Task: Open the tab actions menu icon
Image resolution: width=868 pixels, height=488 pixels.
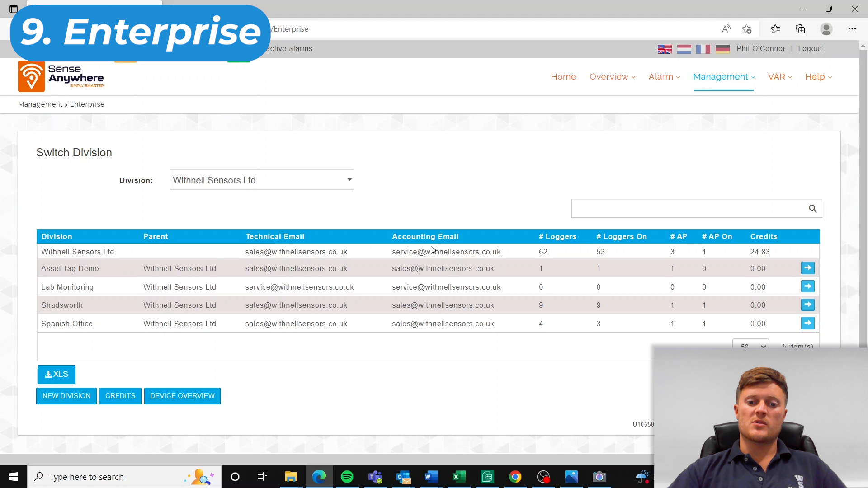Action: (x=14, y=9)
